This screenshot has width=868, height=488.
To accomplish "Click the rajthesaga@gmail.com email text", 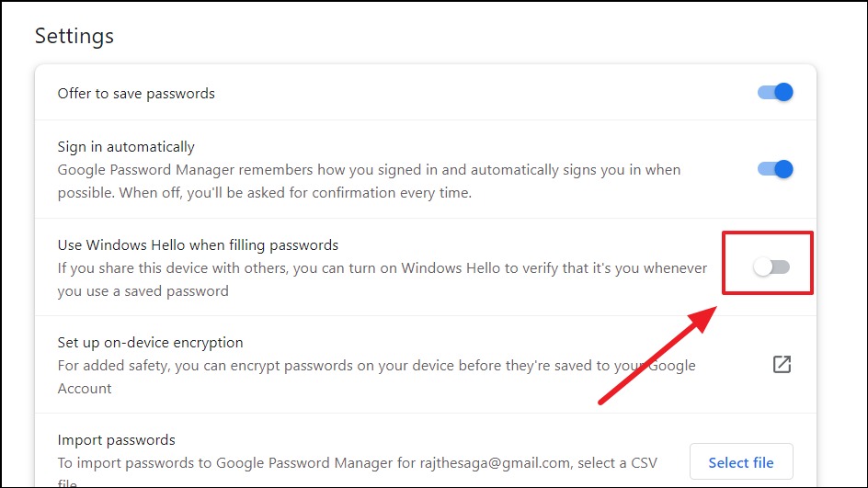I will pos(495,463).
